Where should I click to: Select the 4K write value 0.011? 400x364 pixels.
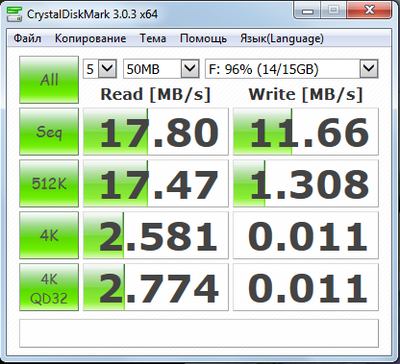click(x=306, y=235)
